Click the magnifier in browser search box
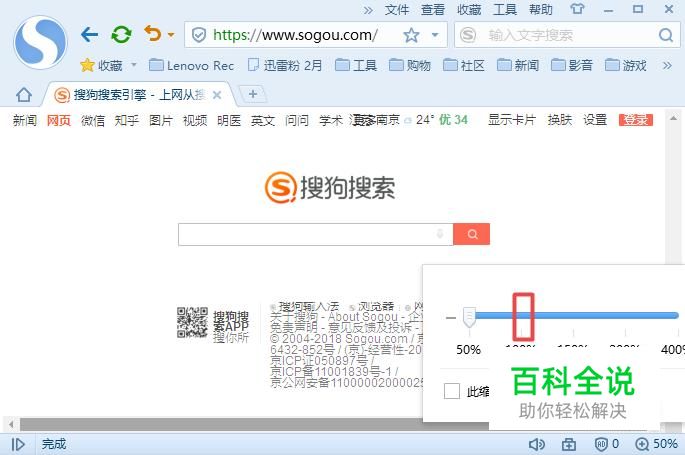 pyautogui.click(x=666, y=35)
